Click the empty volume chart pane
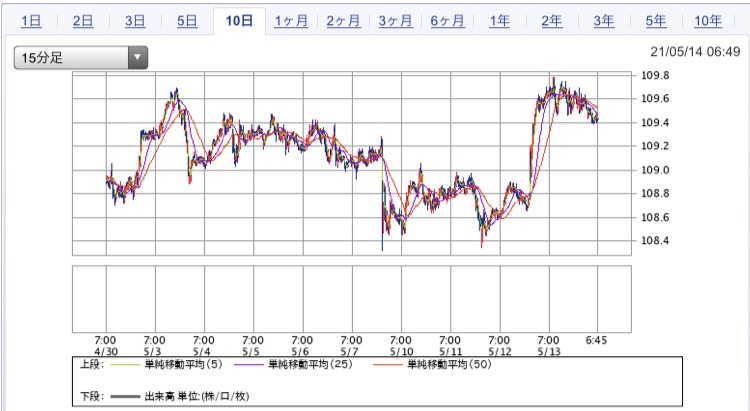The image size is (750, 411). (352, 299)
